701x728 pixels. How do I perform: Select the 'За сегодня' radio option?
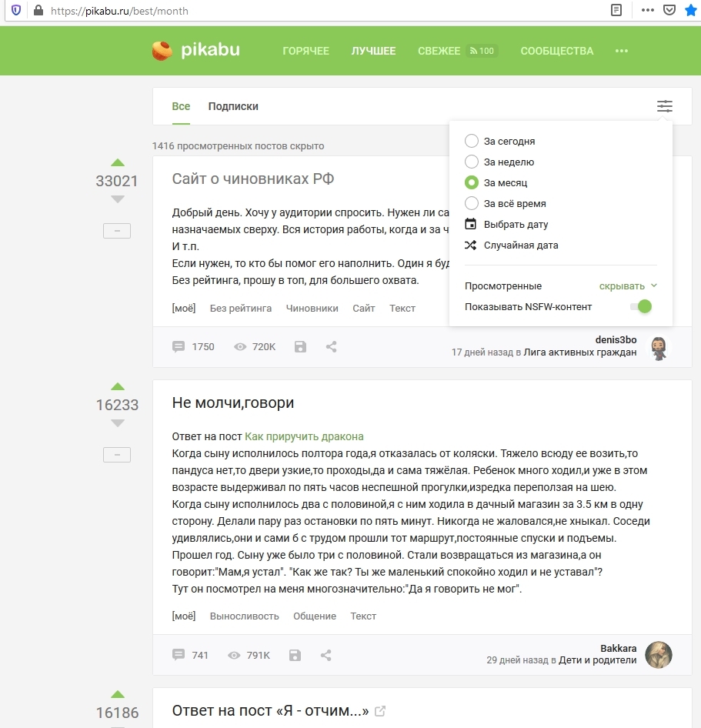pyautogui.click(x=472, y=142)
